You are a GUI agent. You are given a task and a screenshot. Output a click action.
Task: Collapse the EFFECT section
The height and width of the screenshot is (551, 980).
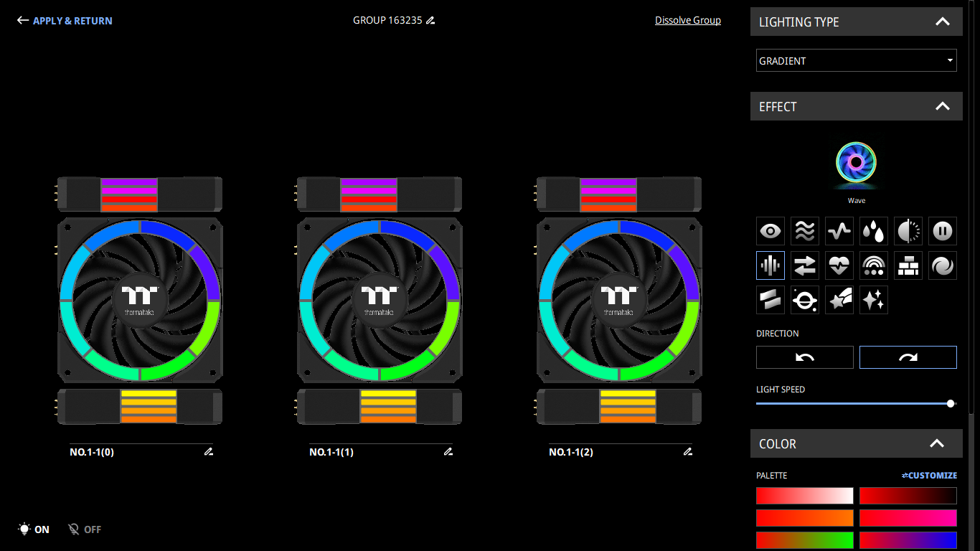coord(943,106)
